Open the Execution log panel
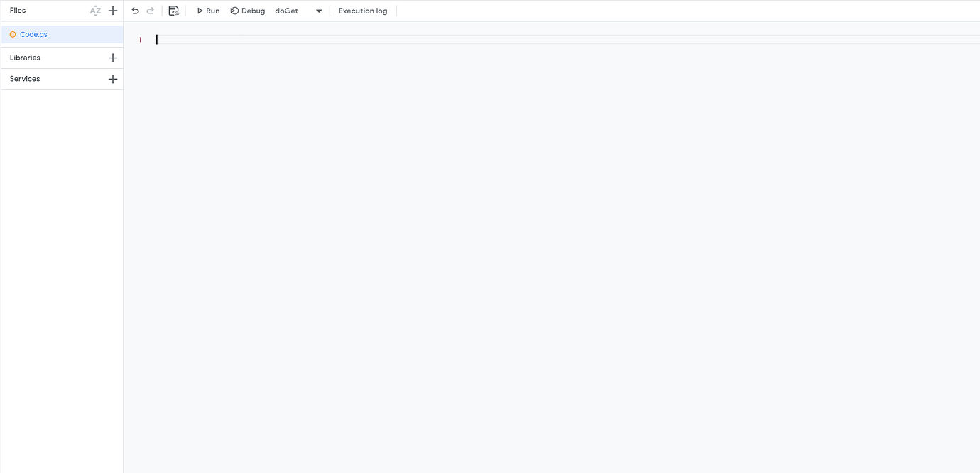The height and width of the screenshot is (473, 980). [x=362, y=11]
